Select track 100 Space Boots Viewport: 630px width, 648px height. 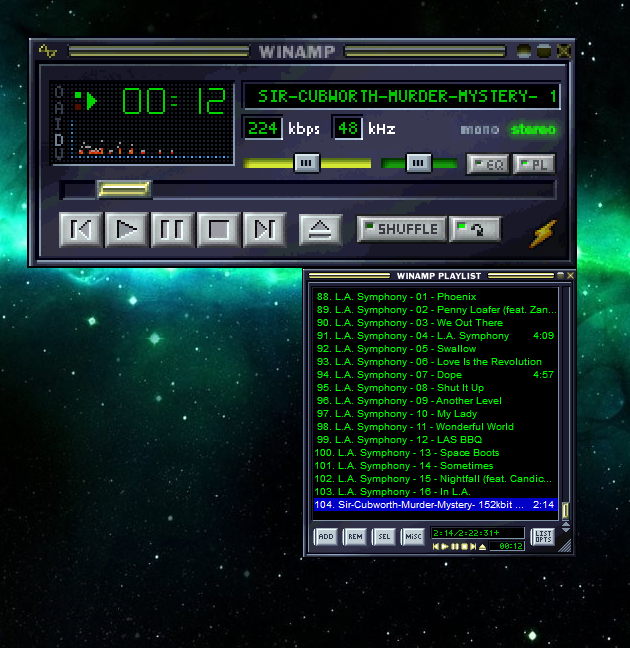coord(436,453)
